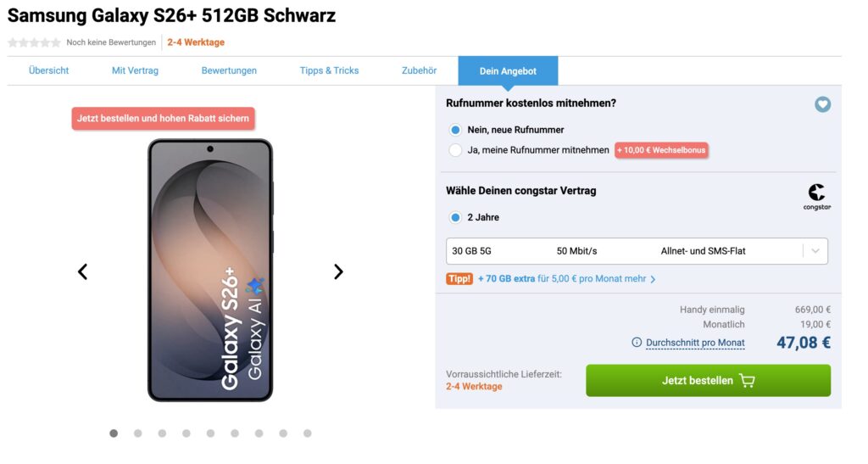
Task: Switch to the Mit Vertrag tab
Action: click(x=135, y=70)
